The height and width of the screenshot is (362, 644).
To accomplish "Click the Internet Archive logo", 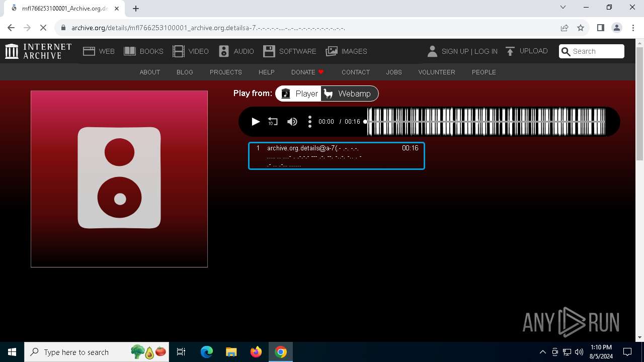I will click(x=38, y=51).
